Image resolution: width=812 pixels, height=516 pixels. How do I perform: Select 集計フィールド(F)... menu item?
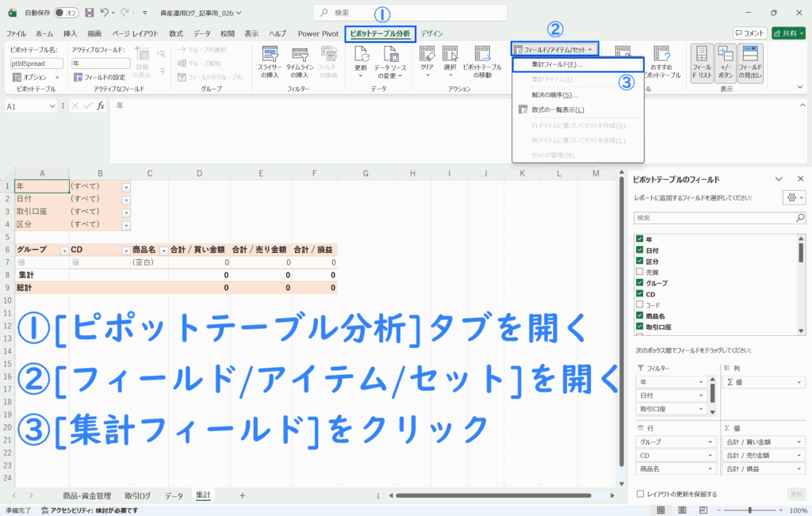[x=557, y=65]
